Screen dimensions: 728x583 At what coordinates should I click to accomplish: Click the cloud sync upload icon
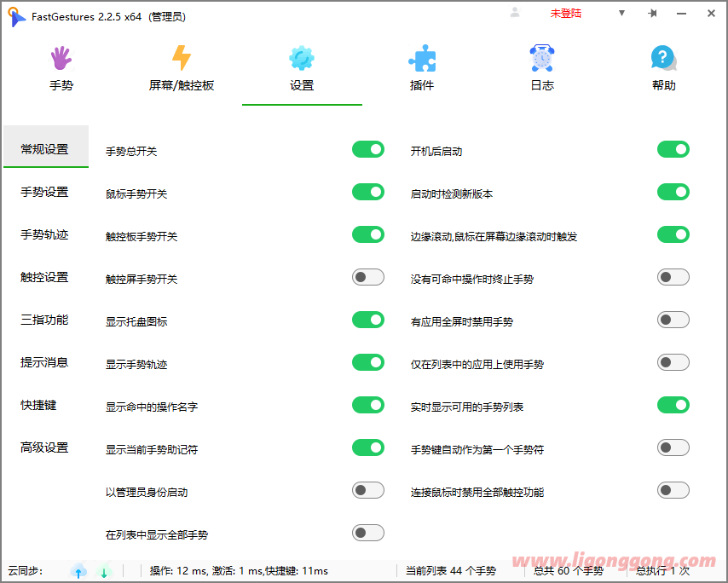(x=78, y=571)
